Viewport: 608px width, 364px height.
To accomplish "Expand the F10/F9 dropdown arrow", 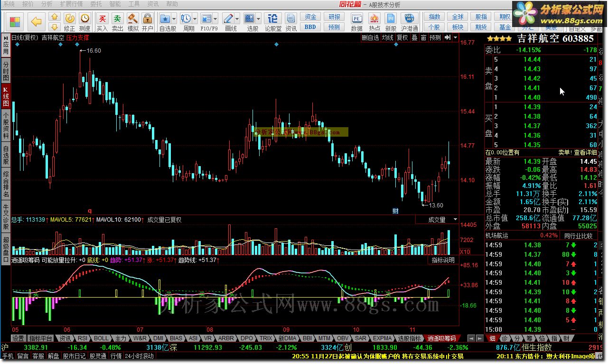I will tap(215, 19).
